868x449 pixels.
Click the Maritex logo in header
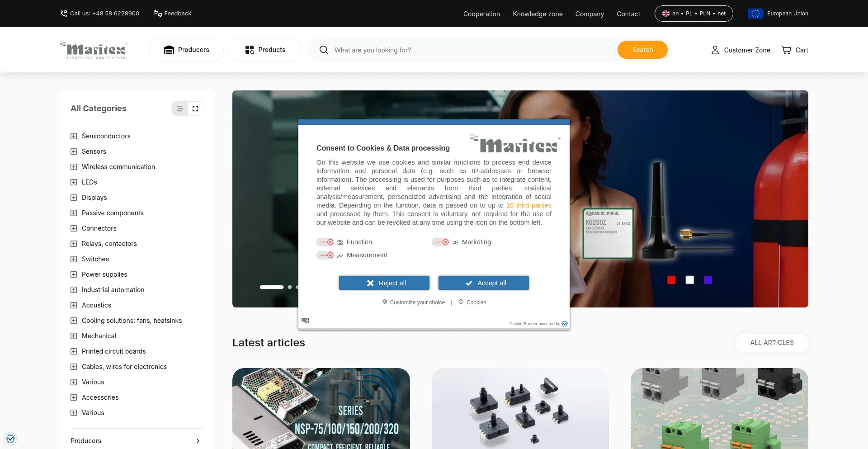pos(93,50)
